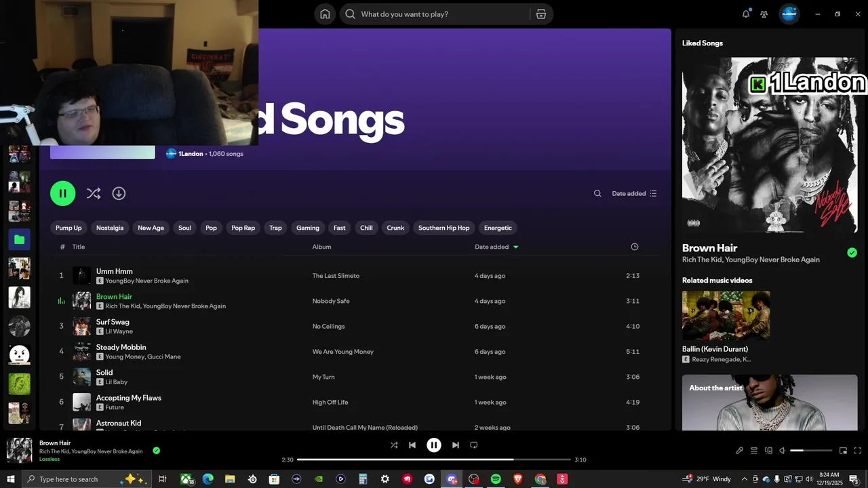Image resolution: width=868 pixels, height=488 pixels.
Task: Skip to previous track
Action: (412, 445)
